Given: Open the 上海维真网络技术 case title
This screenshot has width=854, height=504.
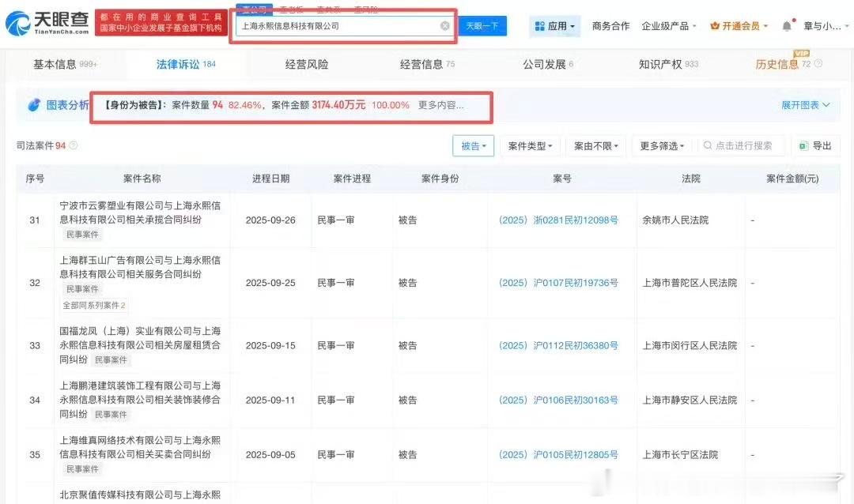Looking at the screenshot, I should point(140,447).
